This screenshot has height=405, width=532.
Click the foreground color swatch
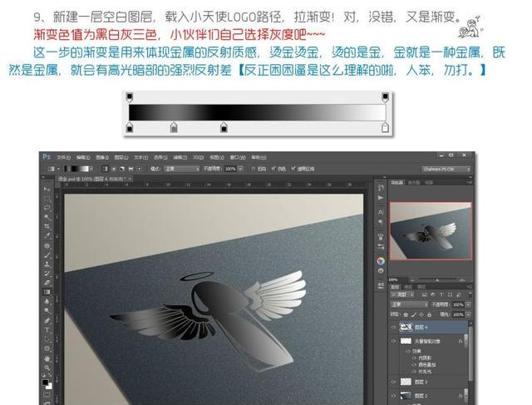point(45,383)
